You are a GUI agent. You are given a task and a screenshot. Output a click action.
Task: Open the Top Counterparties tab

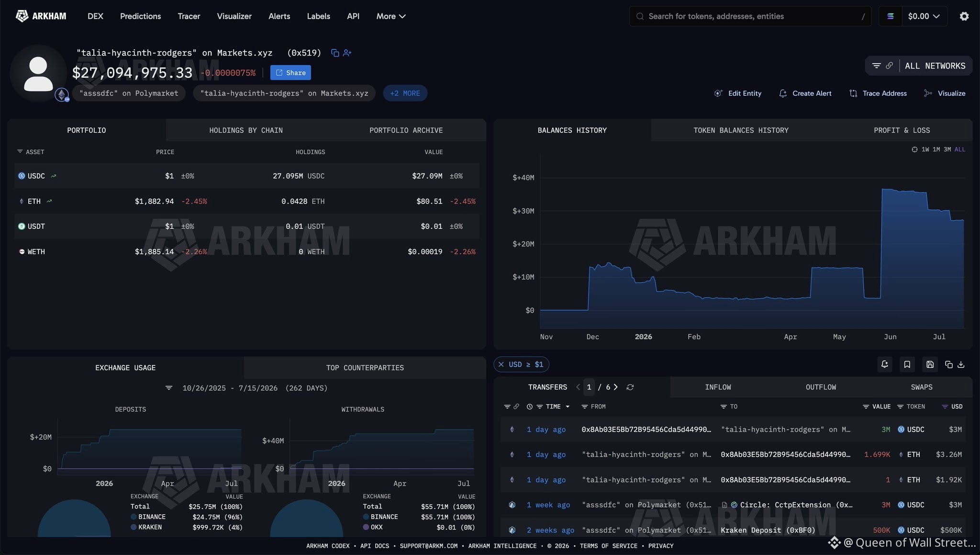coord(365,368)
